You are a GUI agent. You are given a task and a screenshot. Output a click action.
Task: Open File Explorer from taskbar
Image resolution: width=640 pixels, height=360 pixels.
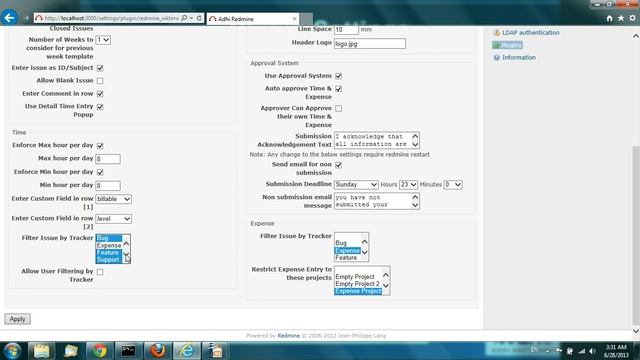41,351
